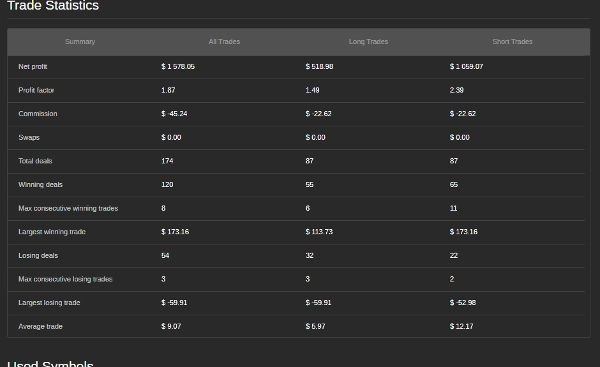The width and height of the screenshot is (600, 367).
Task: Click All Trades losing deals 54
Action: [x=165, y=256]
